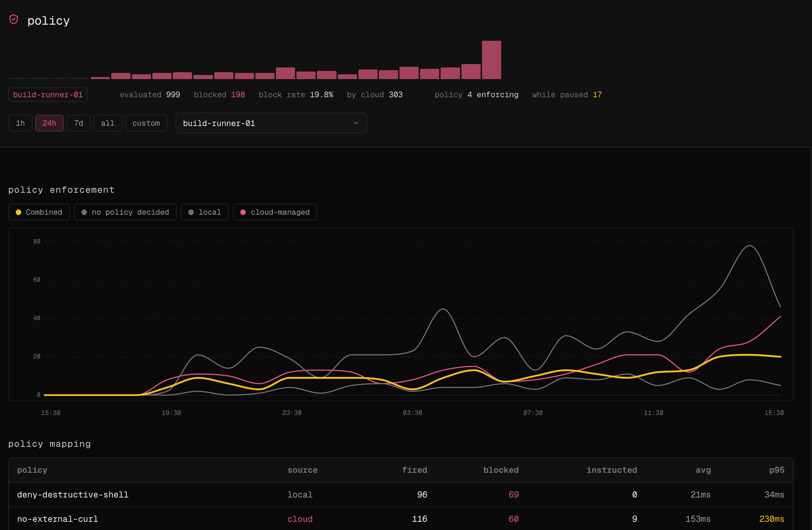Viewport: 812px width, 530px height.
Task: Click blocked count 60
Action: tap(513, 519)
